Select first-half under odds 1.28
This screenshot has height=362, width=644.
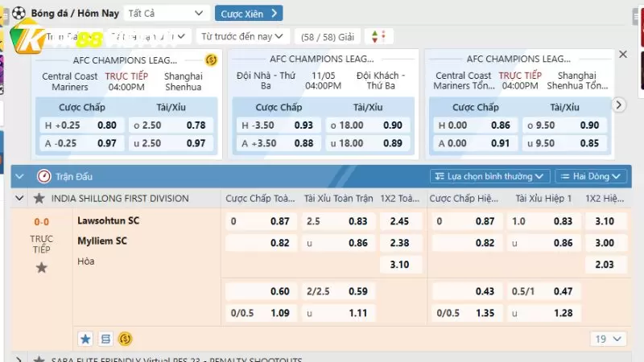pos(544,313)
